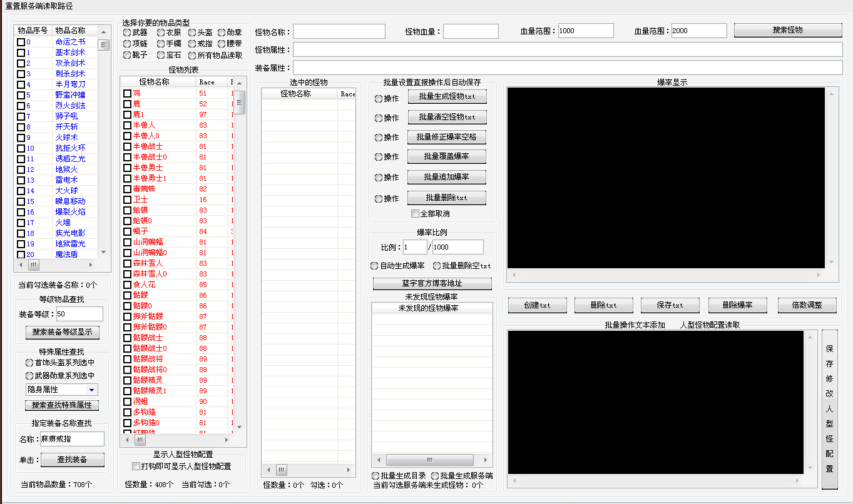Click the 批量修正爆率空格 button

coord(447,137)
